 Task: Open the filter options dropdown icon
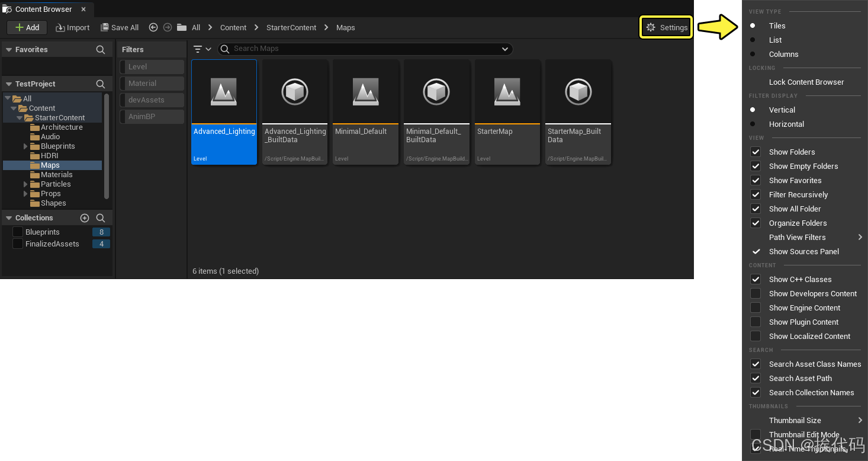pos(202,49)
